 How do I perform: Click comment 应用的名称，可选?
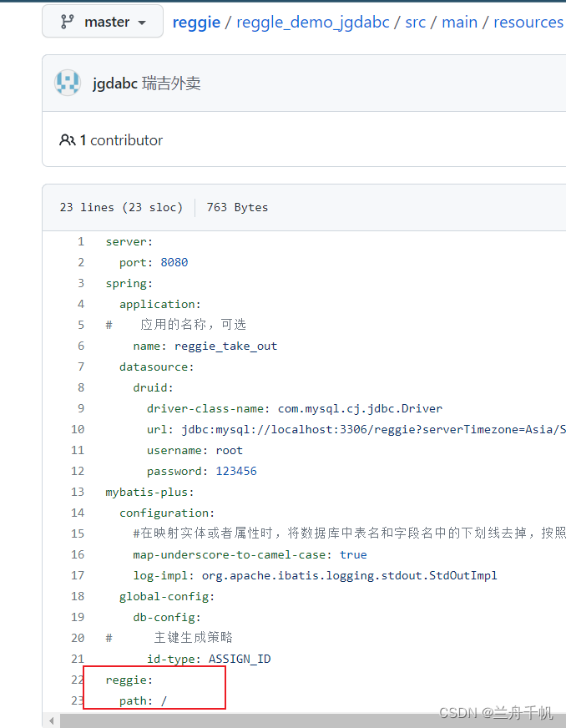(193, 325)
